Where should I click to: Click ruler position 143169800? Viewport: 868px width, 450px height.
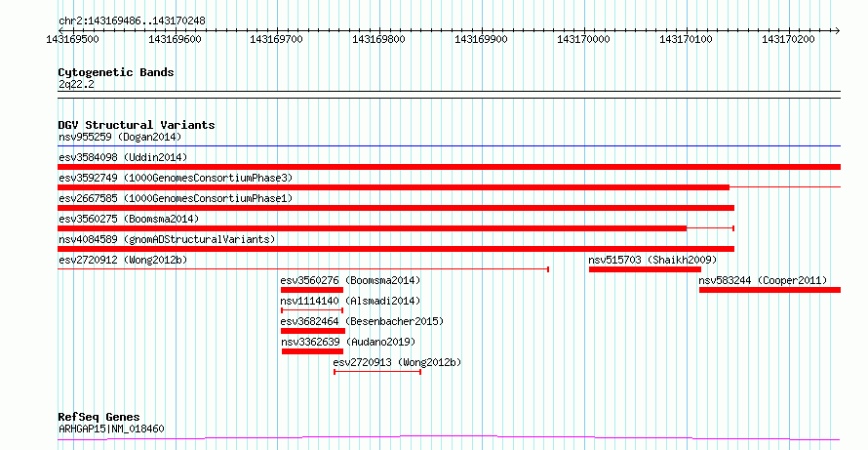pyautogui.click(x=378, y=39)
